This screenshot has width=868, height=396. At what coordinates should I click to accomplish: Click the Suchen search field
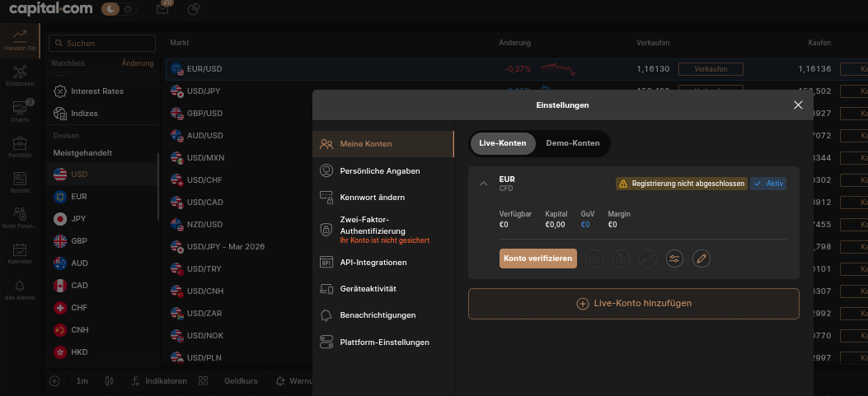(x=102, y=43)
